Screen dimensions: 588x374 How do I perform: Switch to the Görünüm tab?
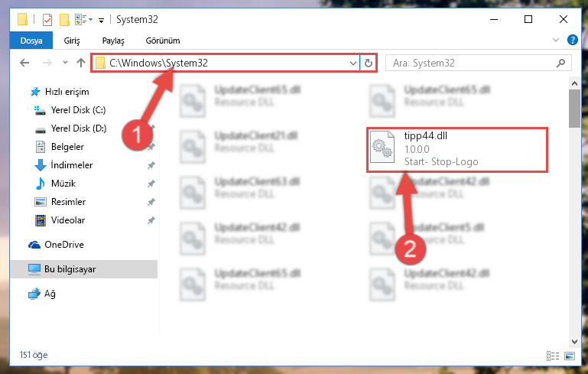pyautogui.click(x=163, y=41)
